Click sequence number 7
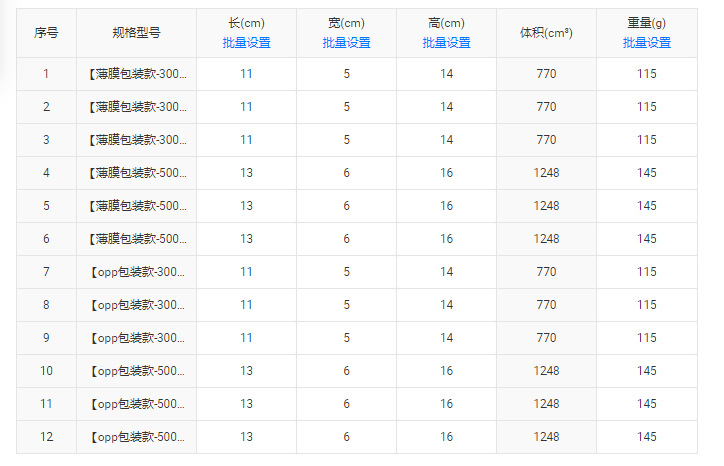The image size is (724, 466). coord(46,272)
